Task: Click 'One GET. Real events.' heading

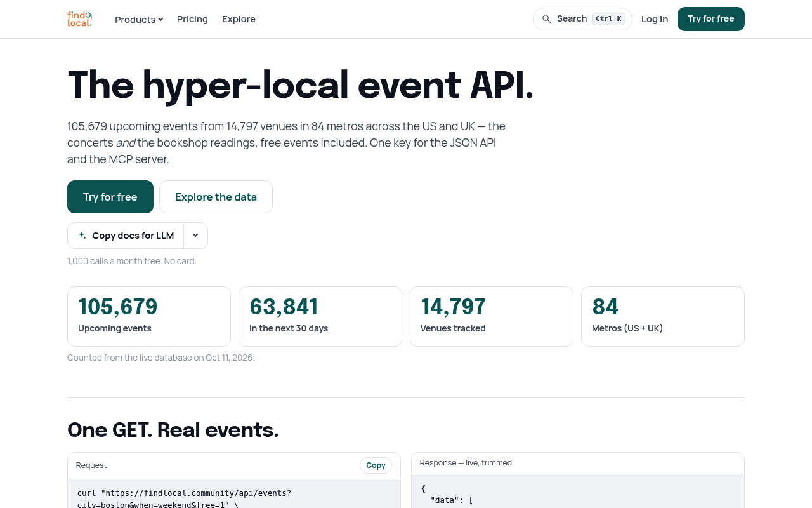Action: 173,430
